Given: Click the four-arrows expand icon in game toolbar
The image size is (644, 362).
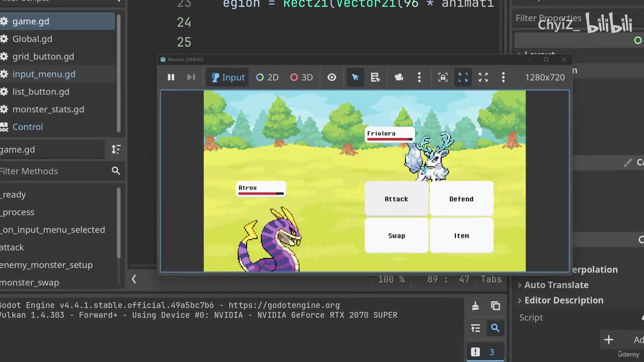Looking at the screenshot, I should pyautogui.click(x=483, y=77).
